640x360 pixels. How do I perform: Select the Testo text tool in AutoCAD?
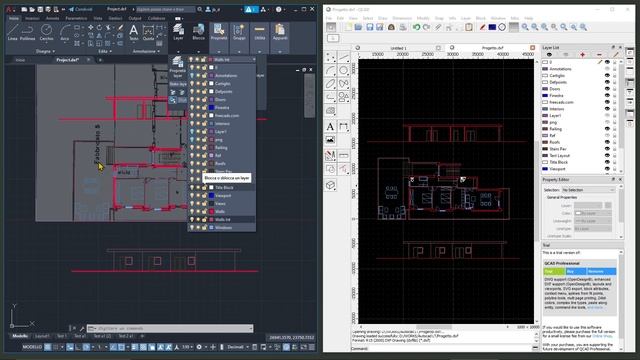point(133,32)
